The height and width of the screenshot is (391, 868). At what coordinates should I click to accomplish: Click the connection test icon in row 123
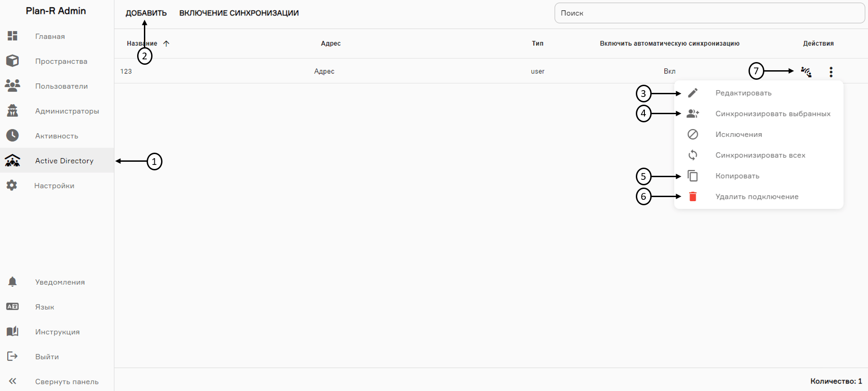[x=806, y=72]
